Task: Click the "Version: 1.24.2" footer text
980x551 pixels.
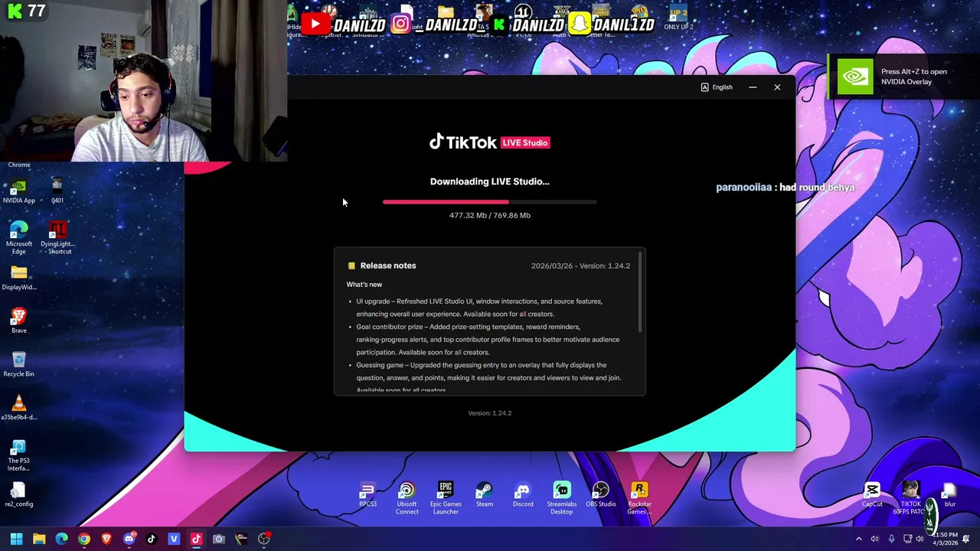Action: [490, 413]
